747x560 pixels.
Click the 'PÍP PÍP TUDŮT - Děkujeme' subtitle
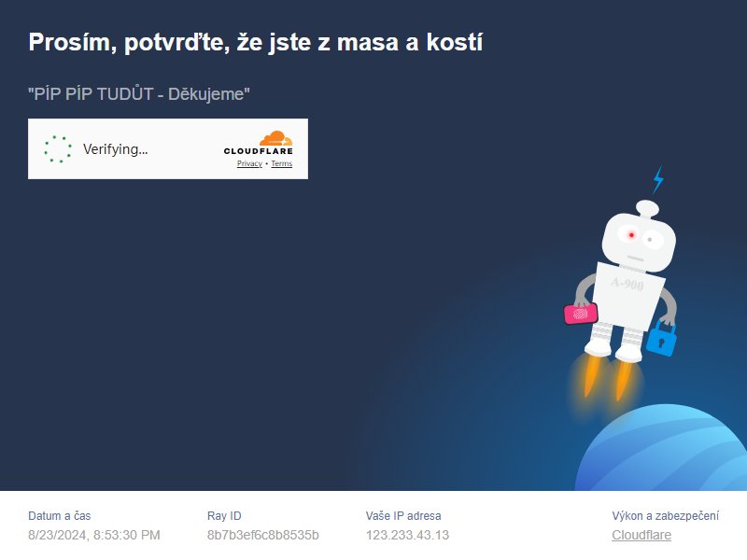coord(138,94)
